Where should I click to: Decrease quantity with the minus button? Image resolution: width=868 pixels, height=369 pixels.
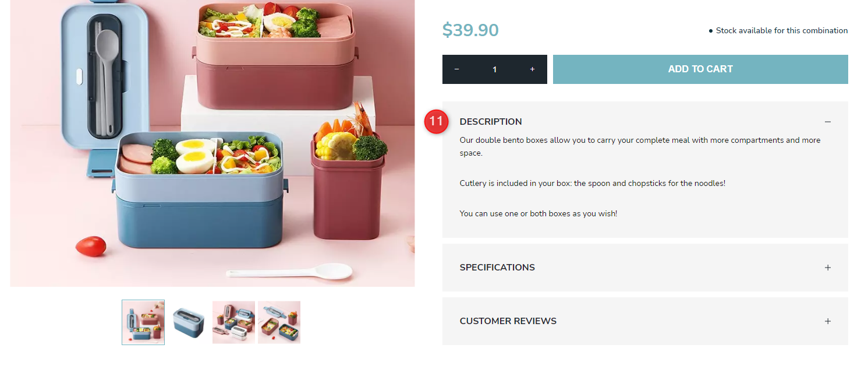coord(456,69)
